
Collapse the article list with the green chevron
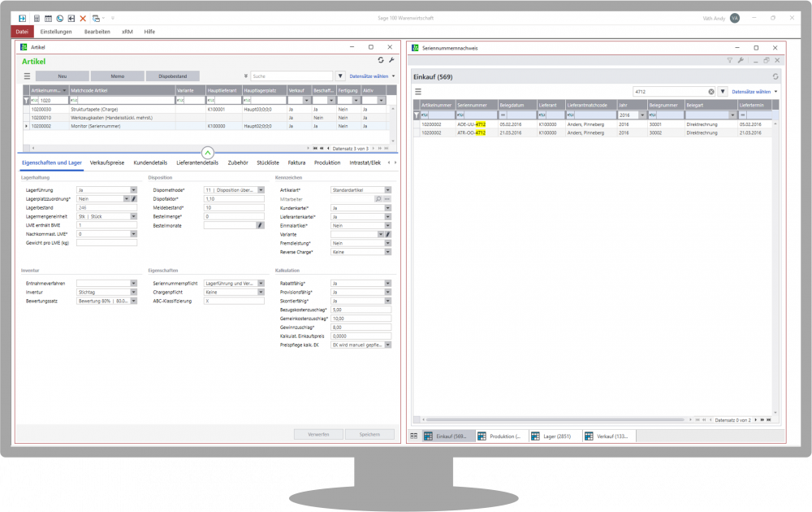point(207,152)
